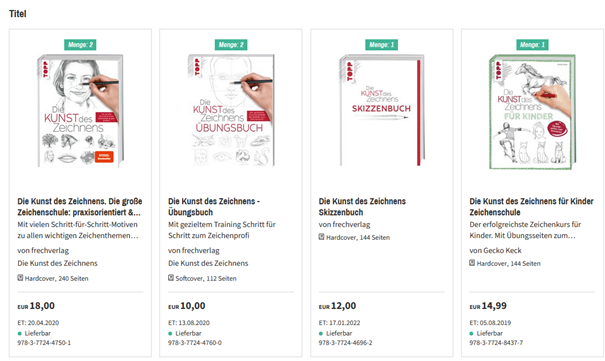605x361 pixels.
Task: Click ISBN 978-3-7724-4696-2
Action: tap(345, 343)
